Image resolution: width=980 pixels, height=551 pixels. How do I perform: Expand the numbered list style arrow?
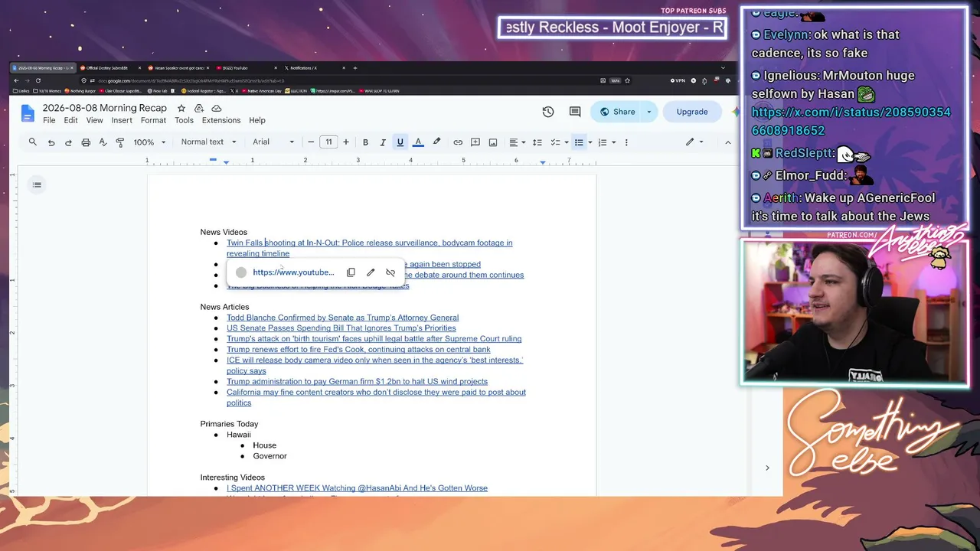tap(613, 142)
